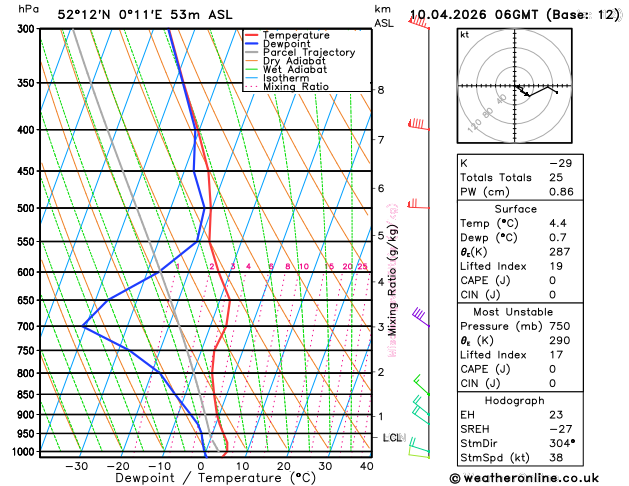Click the red wind barb at 400 hPa

click(x=418, y=124)
